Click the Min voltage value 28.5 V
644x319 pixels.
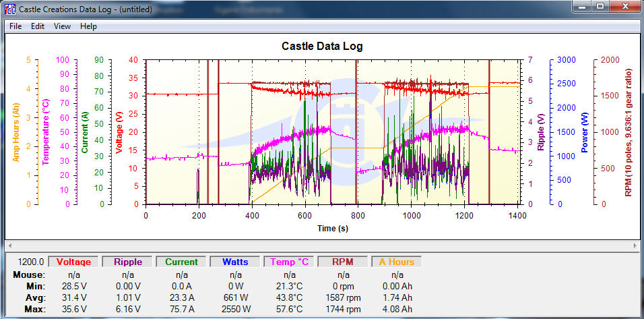74,286
